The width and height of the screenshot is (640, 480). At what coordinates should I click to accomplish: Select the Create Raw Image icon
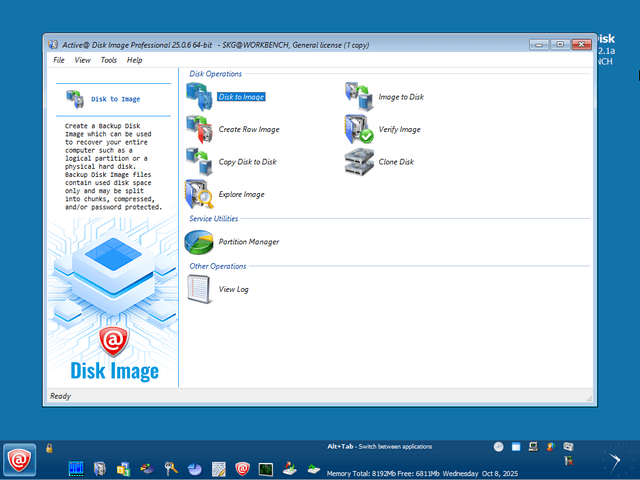pyautogui.click(x=199, y=129)
